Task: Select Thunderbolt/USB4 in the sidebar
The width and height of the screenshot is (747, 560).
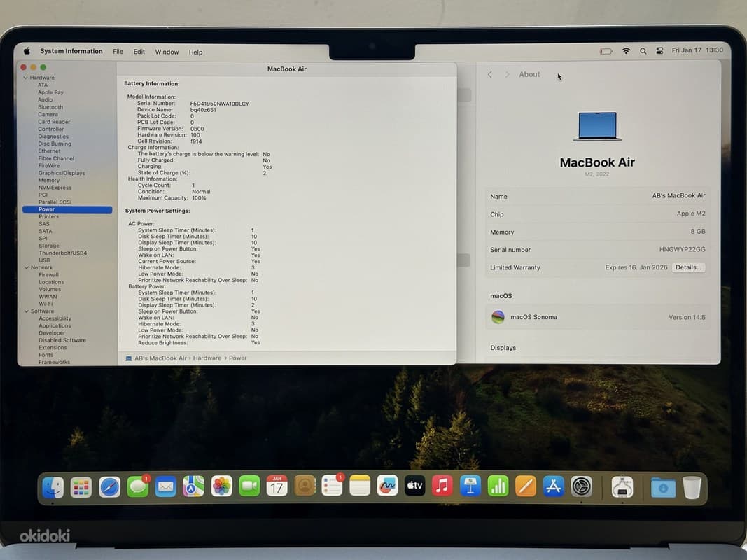Action: point(63,253)
